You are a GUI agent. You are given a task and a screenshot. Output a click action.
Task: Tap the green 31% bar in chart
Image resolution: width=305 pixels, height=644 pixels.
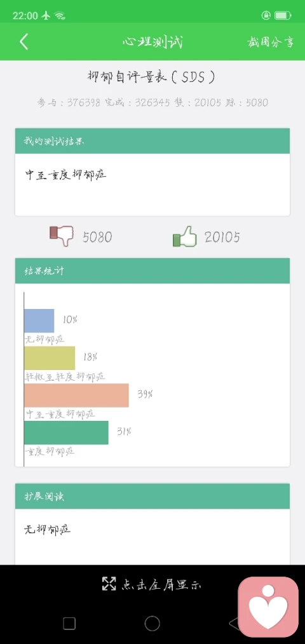[66, 432]
